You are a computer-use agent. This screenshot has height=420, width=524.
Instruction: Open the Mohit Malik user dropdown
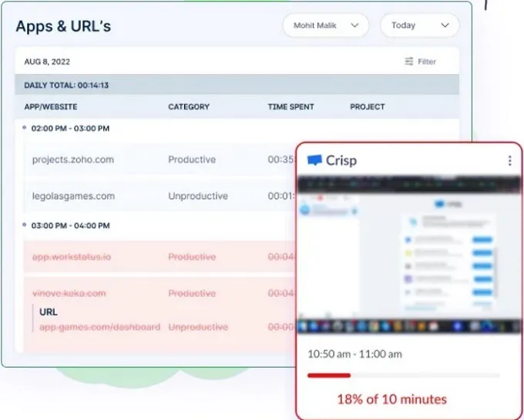(327, 25)
